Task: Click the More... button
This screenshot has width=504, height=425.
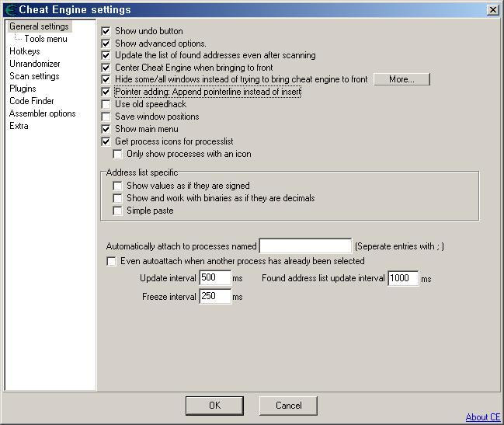Action: coord(401,79)
